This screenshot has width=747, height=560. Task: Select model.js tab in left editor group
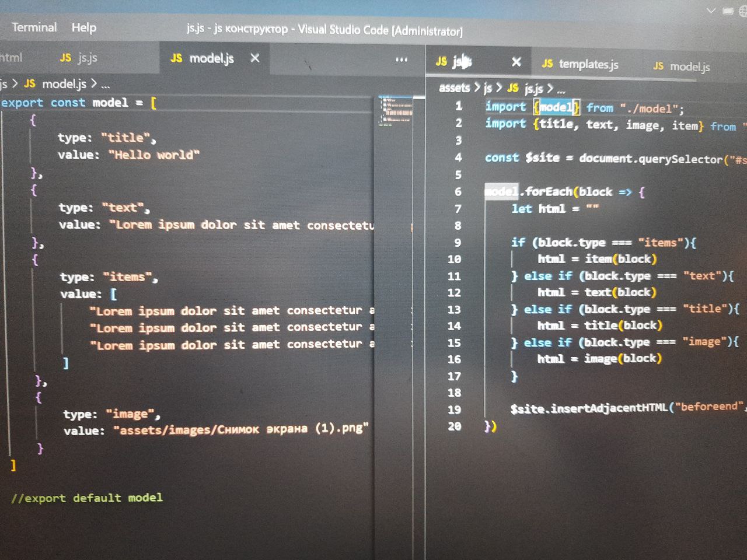click(x=203, y=58)
